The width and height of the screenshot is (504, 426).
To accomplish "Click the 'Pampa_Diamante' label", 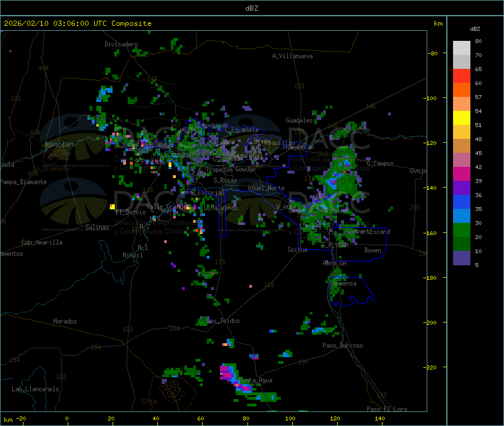I will click(x=24, y=182).
